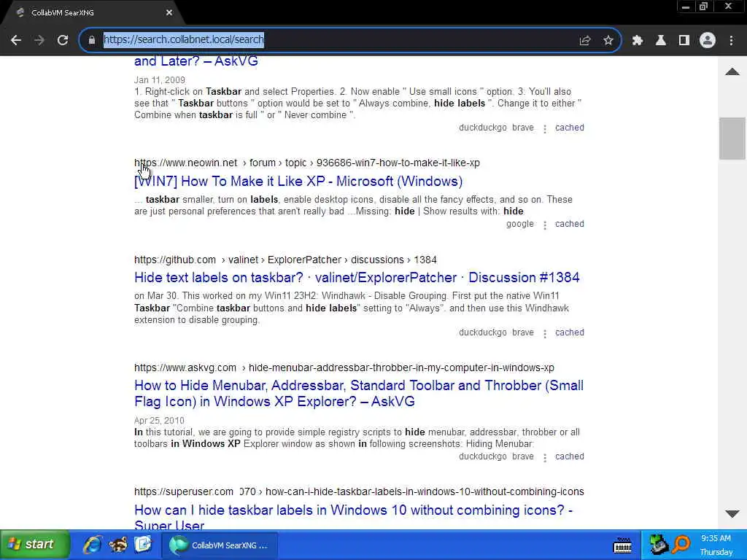Open the on-screen keyboard tray icon

tap(622, 545)
